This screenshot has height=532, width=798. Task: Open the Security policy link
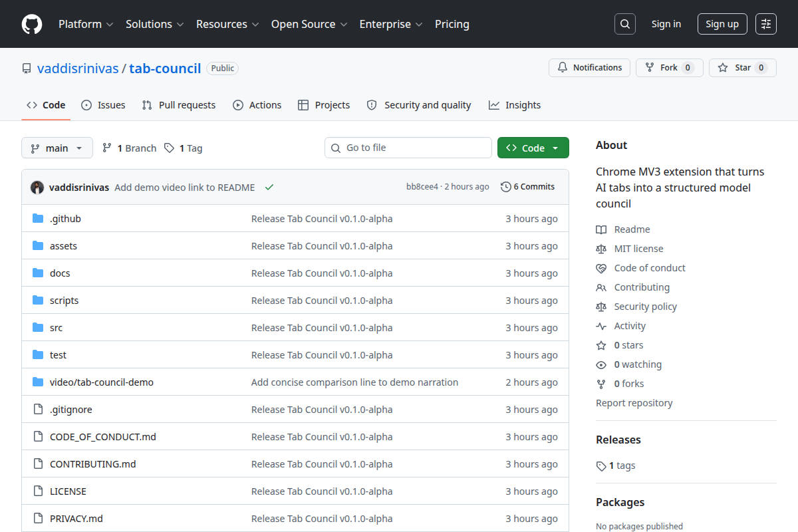(646, 307)
